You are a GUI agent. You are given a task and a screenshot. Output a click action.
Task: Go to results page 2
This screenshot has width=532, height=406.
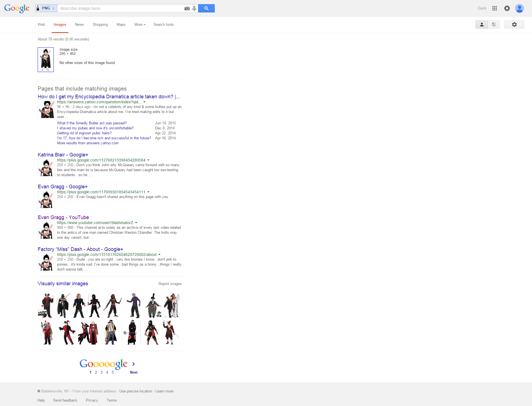click(96, 372)
